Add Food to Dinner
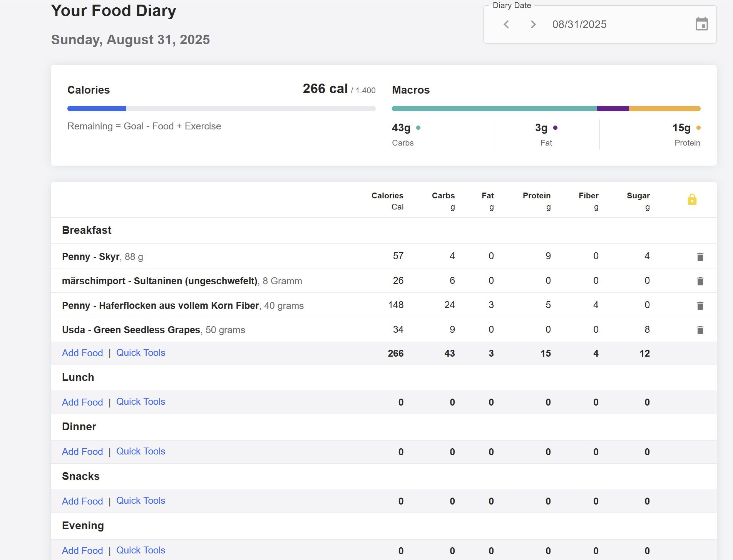733x560 pixels. click(x=82, y=452)
